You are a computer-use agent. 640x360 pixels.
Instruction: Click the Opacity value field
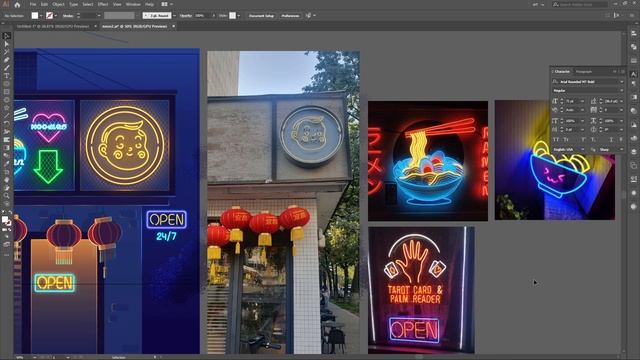(201, 16)
